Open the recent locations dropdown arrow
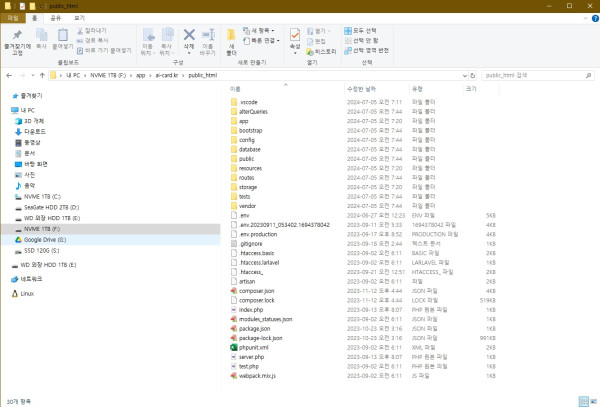This screenshot has height=407, width=600. [x=33, y=75]
